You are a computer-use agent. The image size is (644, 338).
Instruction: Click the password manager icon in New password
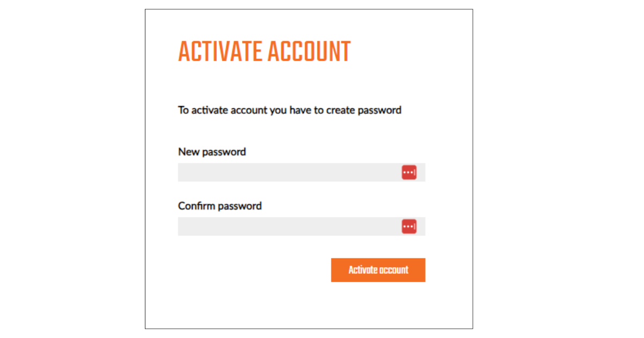(409, 172)
